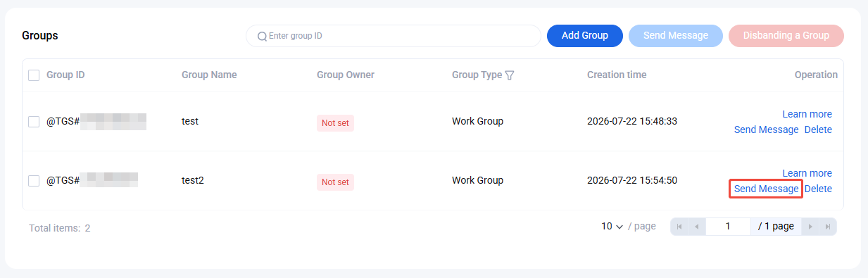Open Learn more for group test2
This screenshot has width=868, height=278.
click(x=807, y=173)
